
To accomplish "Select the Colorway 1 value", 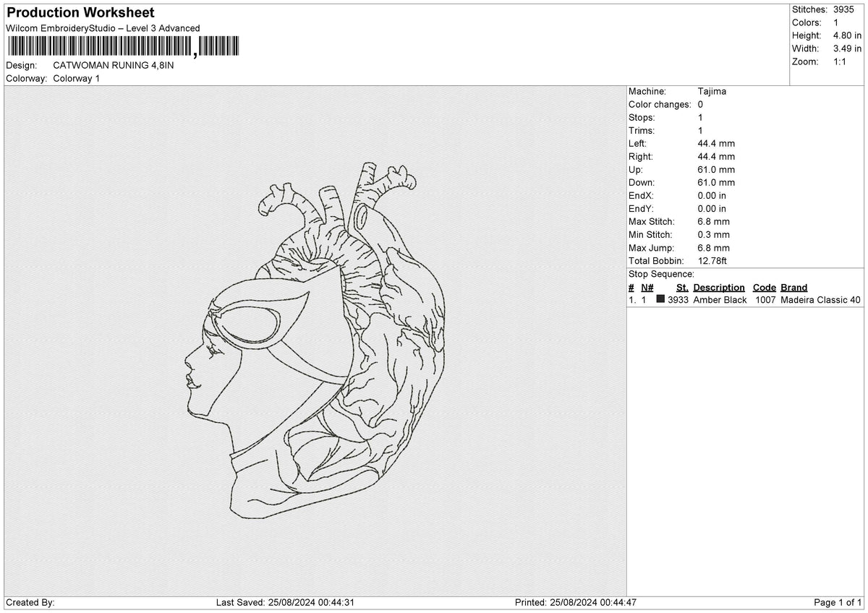I will [77, 78].
